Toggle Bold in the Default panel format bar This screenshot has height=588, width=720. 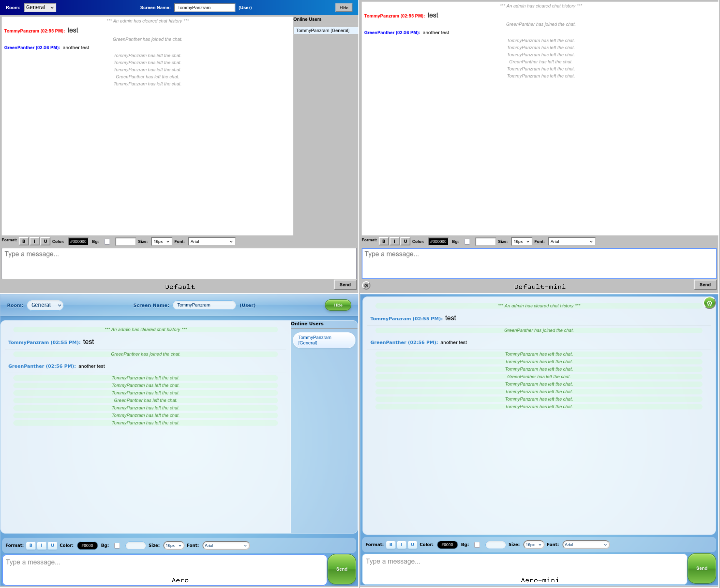click(x=24, y=241)
